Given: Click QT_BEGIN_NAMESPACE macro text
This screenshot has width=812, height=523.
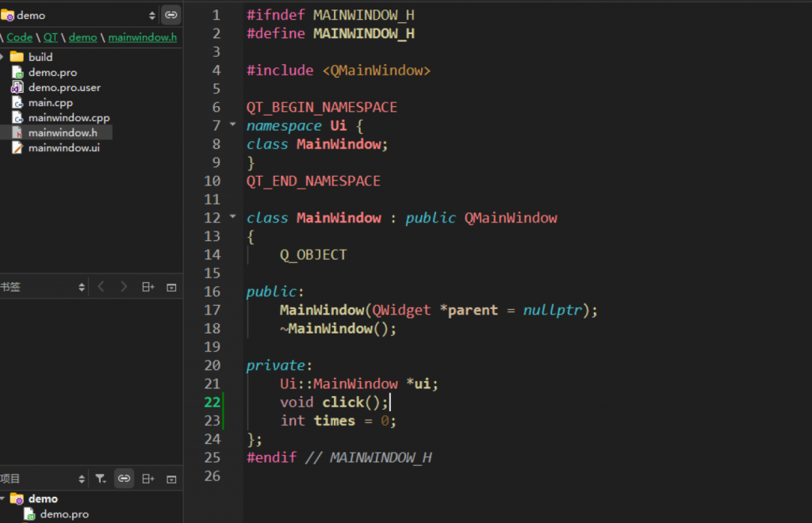Looking at the screenshot, I should pyautogui.click(x=322, y=107).
